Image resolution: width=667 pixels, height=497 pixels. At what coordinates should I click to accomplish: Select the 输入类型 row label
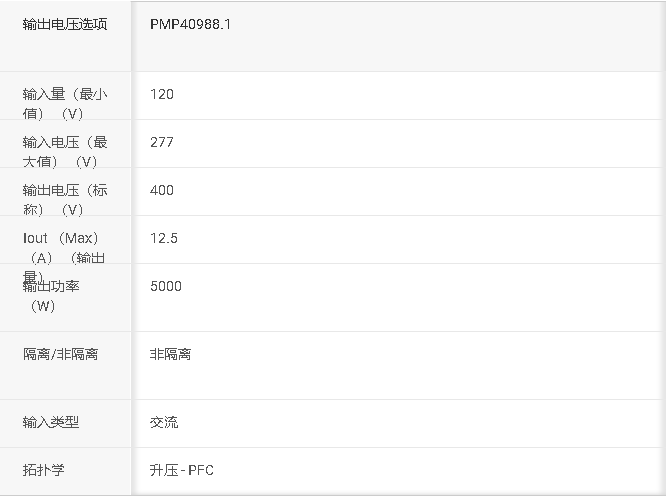click(x=51, y=422)
